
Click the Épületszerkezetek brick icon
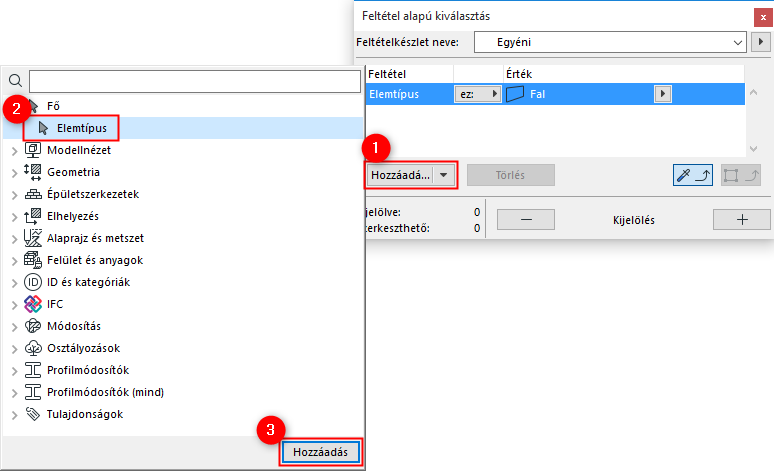pyautogui.click(x=33, y=195)
